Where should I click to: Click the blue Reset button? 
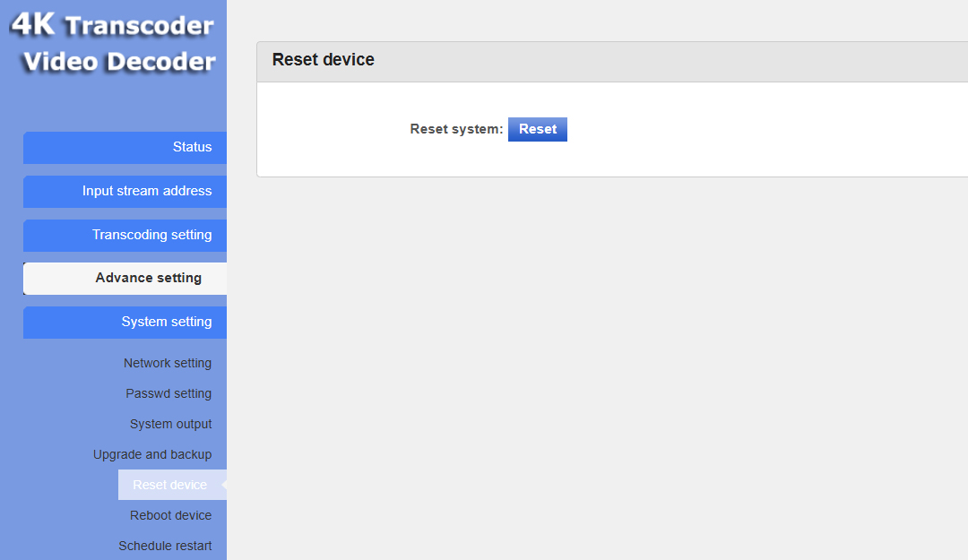(x=538, y=129)
